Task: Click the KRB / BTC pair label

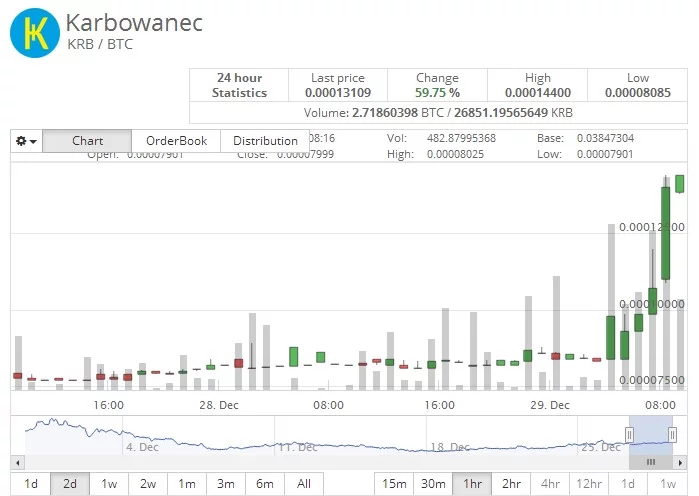Action: click(100, 45)
